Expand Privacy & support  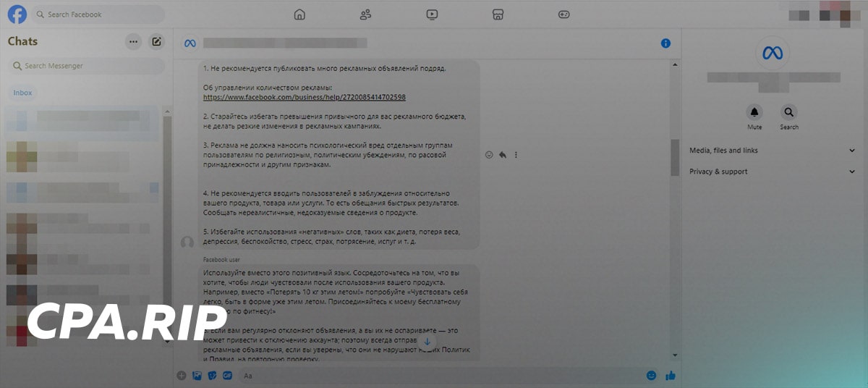[x=773, y=172]
